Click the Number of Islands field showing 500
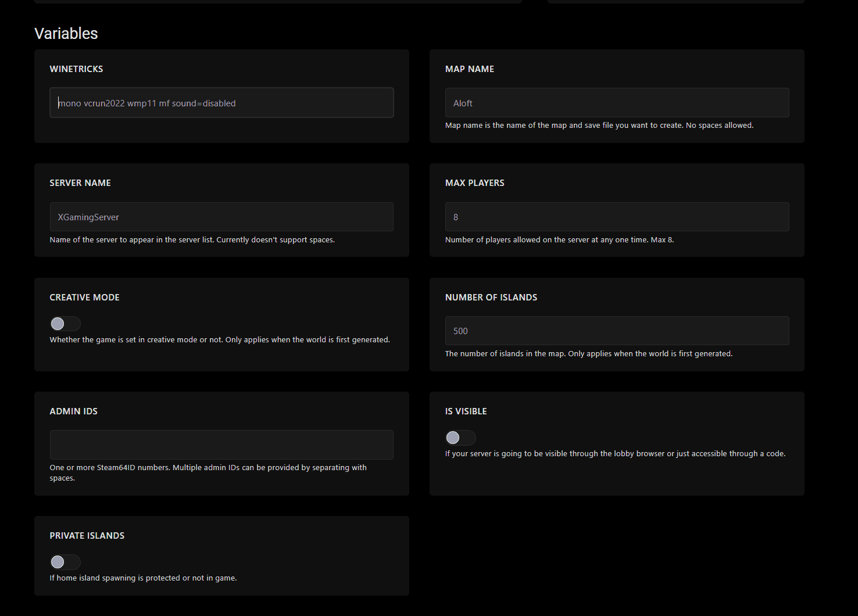This screenshot has height=616, width=858. pos(616,331)
